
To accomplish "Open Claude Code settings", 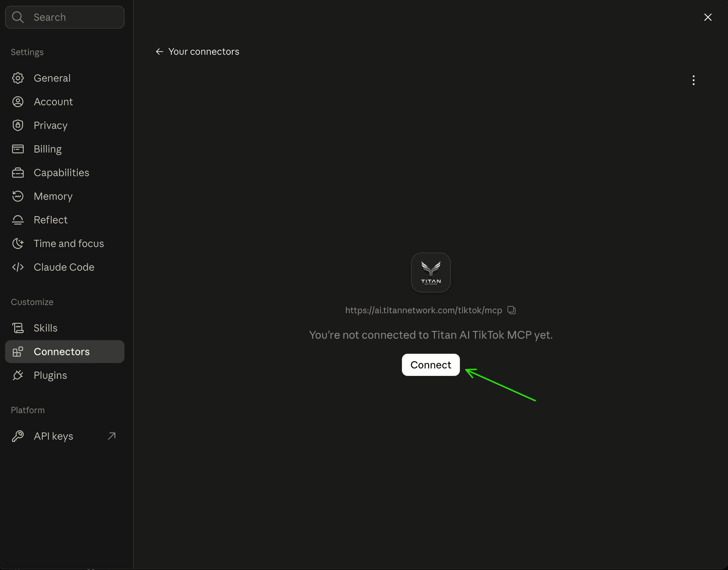I will click(x=65, y=267).
